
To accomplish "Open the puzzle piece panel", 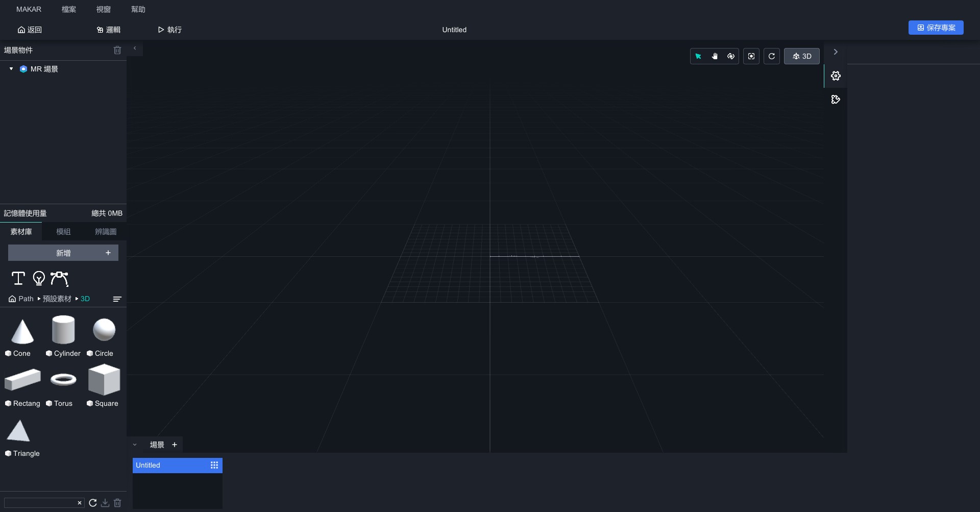I will click(836, 100).
